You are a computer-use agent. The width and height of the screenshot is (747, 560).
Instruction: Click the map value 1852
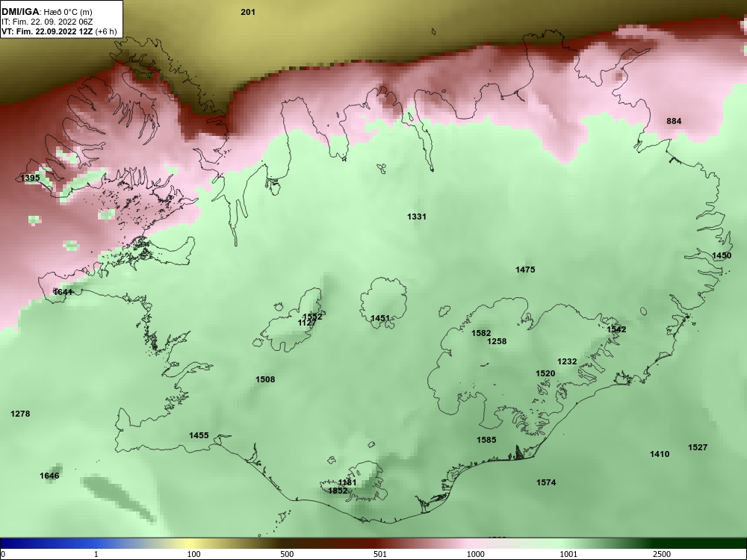[x=338, y=491]
